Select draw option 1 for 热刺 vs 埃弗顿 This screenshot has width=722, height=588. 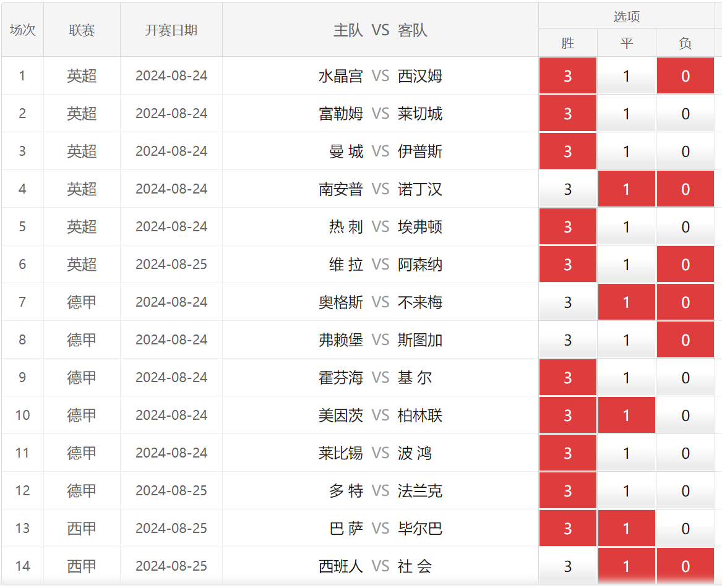tap(626, 226)
